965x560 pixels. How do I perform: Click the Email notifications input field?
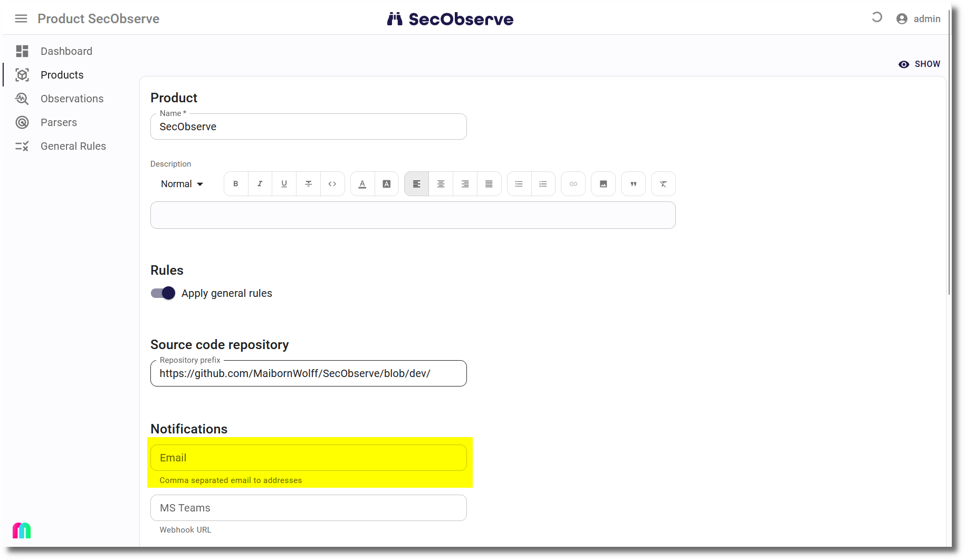308,458
